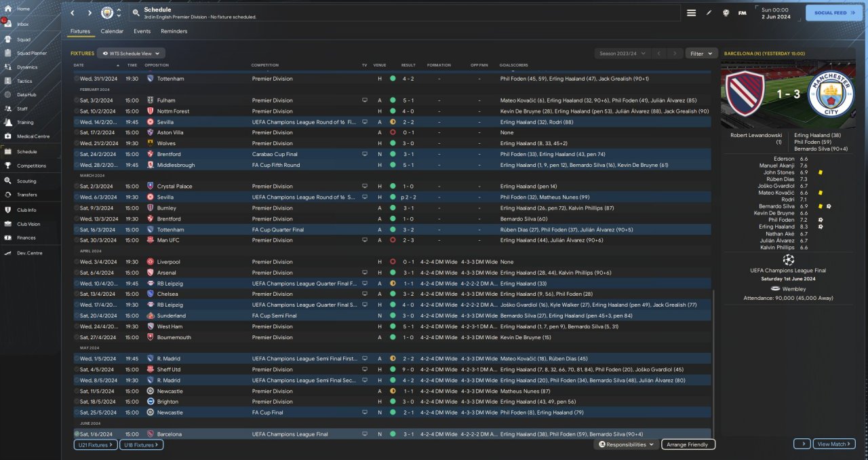Click the search magnifying glass icon
Image resolution: width=868 pixels, height=460 pixels.
136,13
